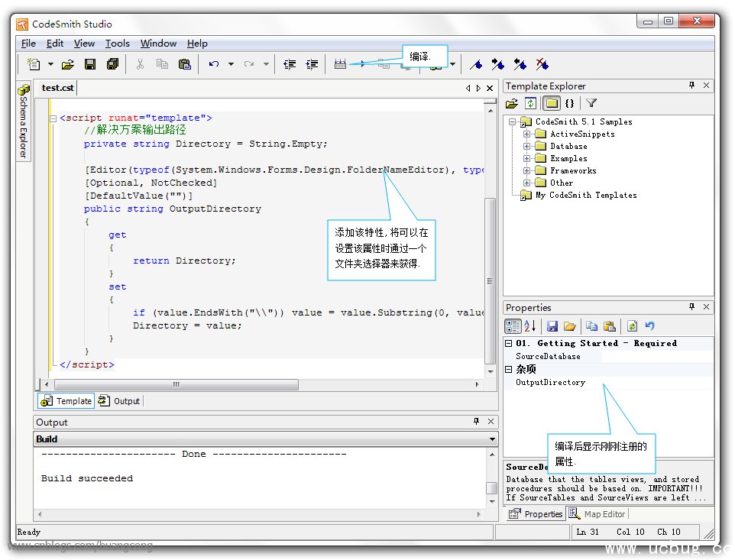The image size is (735, 560).
Task: Click the Undo arrow icon in main toolbar
Action: click(x=214, y=64)
